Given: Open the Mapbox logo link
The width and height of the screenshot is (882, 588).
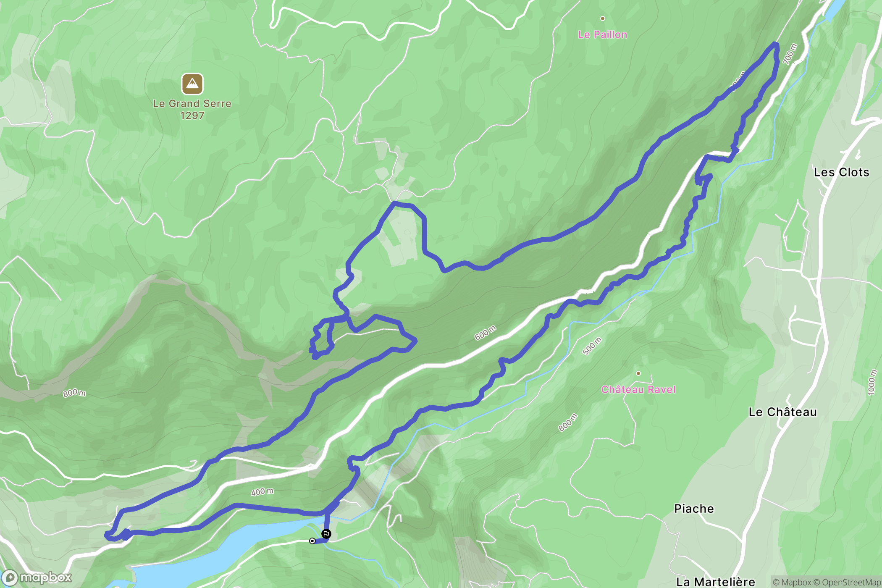Looking at the screenshot, I should pyautogui.click(x=37, y=578).
